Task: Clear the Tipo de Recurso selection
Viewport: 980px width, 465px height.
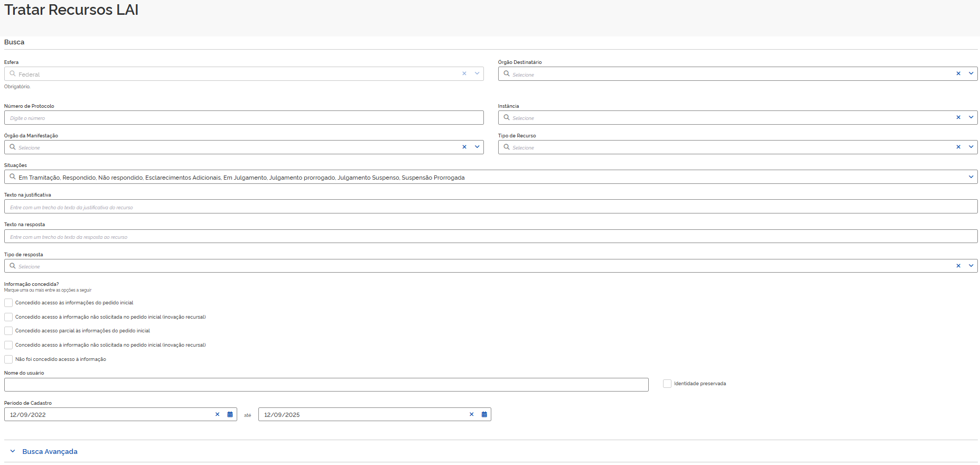Action: click(958, 147)
